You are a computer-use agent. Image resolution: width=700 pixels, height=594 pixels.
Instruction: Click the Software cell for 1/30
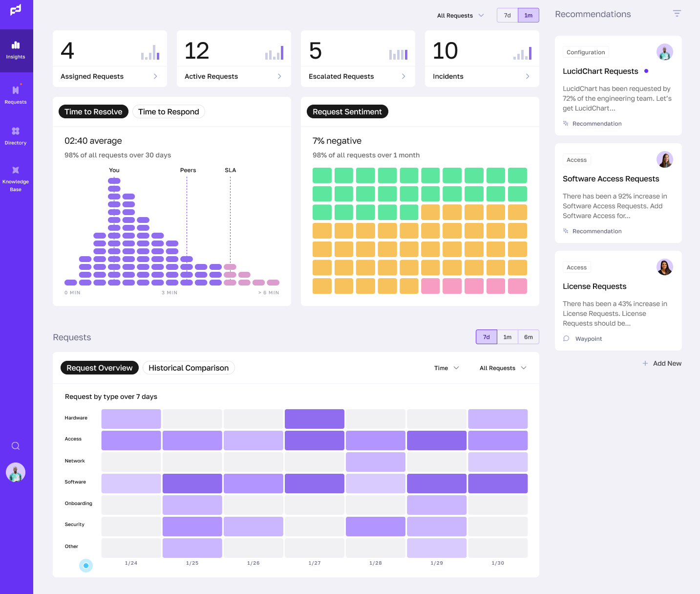[498, 484]
